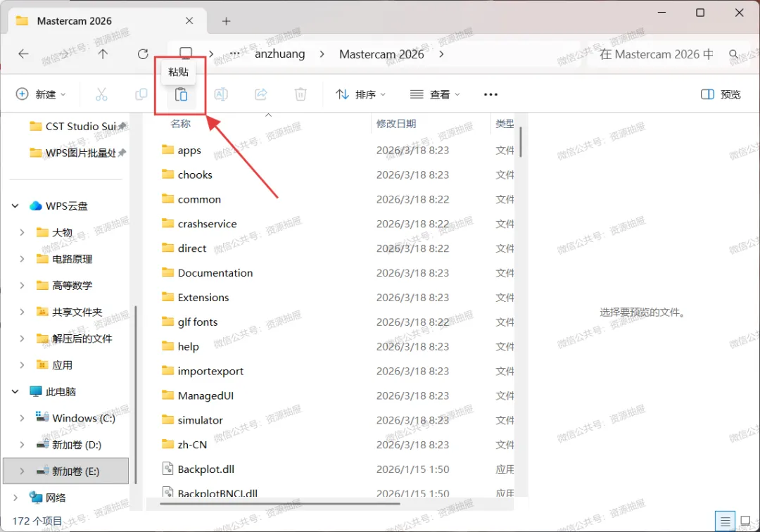
Task: Click chevron after Mastercam 2026 breadcrumb
Action: point(441,53)
